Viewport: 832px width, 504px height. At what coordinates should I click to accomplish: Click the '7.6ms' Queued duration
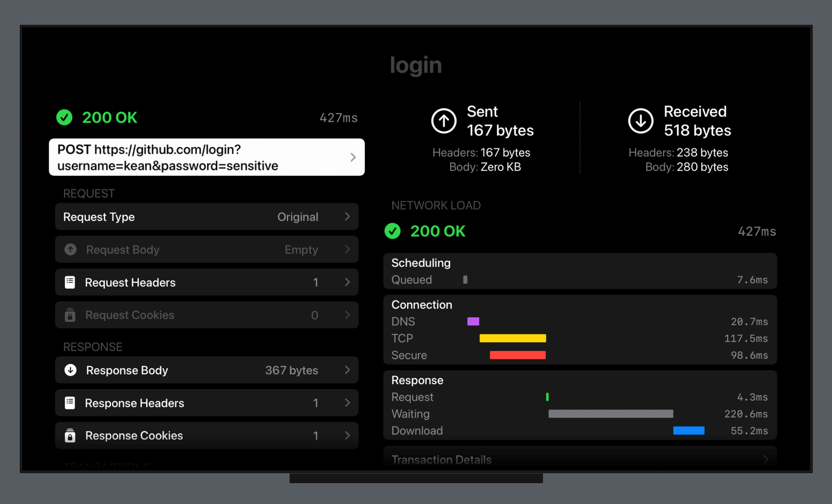point(752,279)
